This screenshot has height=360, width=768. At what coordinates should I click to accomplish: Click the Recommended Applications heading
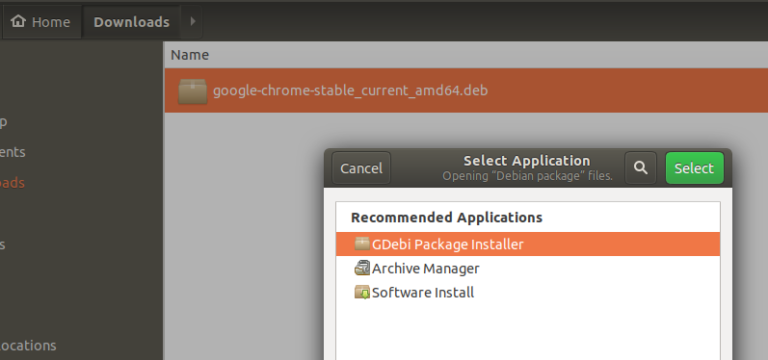coord(447,217)
